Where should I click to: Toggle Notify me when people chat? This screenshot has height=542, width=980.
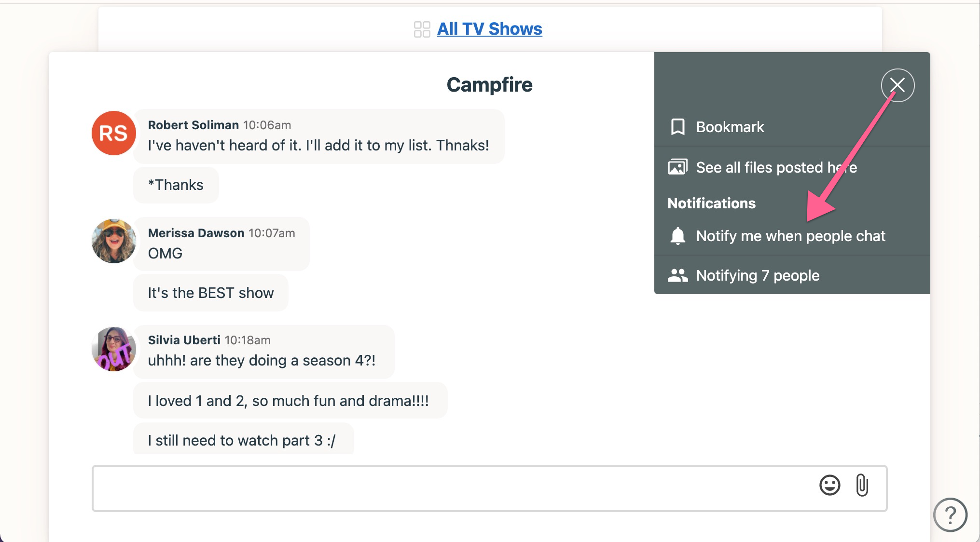[790, 236]
